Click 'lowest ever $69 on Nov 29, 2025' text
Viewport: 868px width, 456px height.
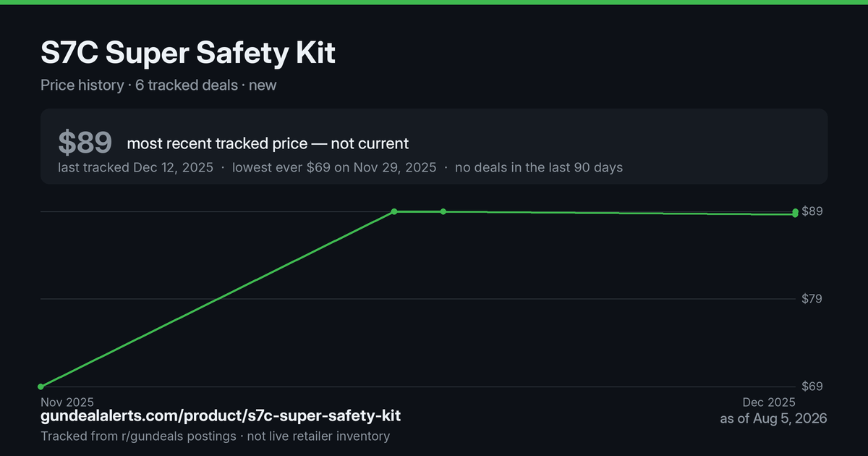point(334,167)
